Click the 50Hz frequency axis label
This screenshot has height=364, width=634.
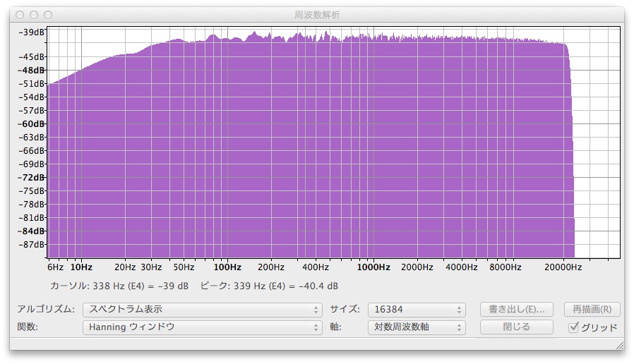184,267
